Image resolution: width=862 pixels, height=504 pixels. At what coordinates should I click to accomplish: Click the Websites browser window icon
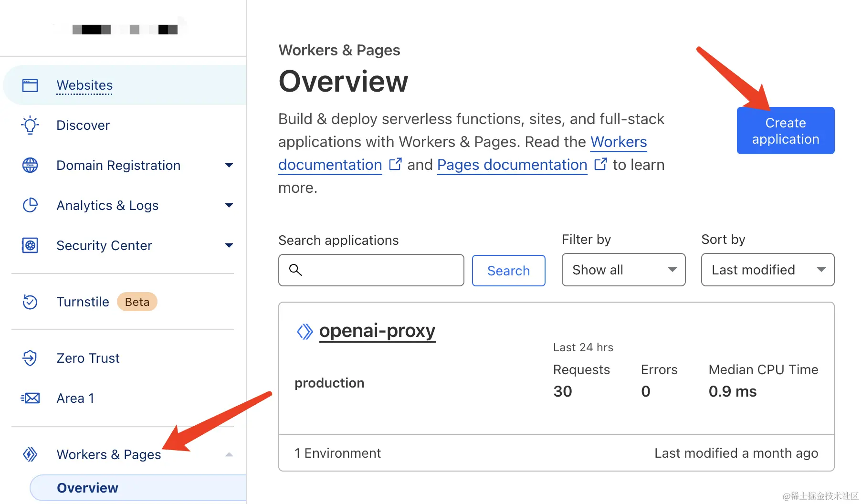click(30, 85)
